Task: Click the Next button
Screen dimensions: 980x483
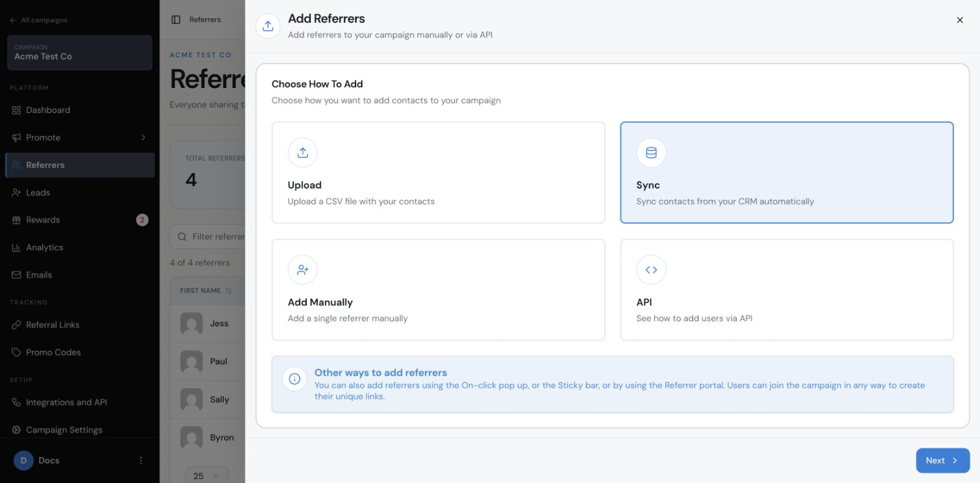Action: click(x=943, y=461)
